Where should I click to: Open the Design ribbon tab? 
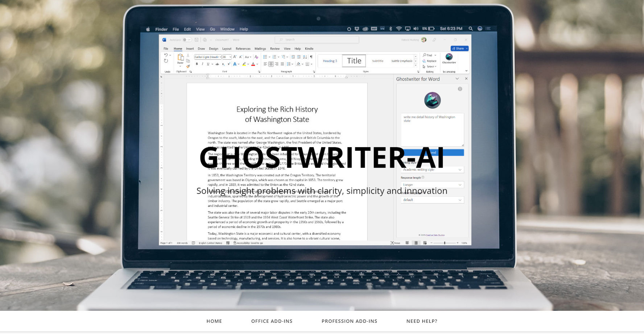coord(214,49)
